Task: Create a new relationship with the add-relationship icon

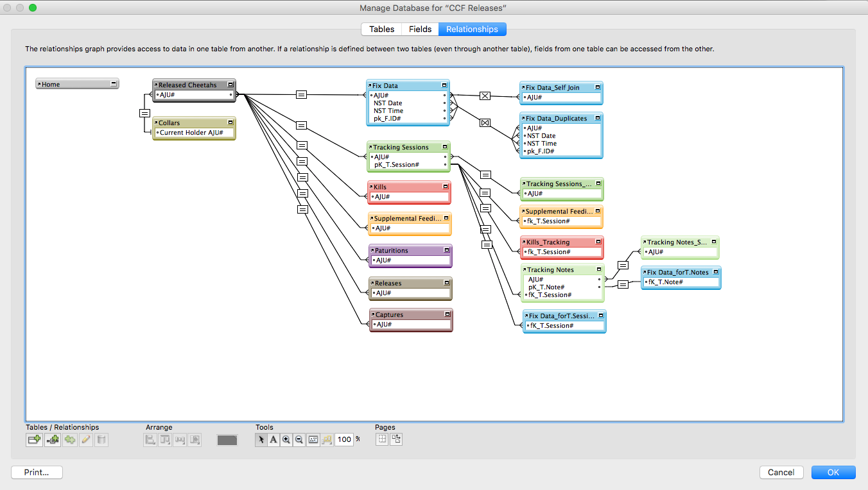Action: (53, 440)
